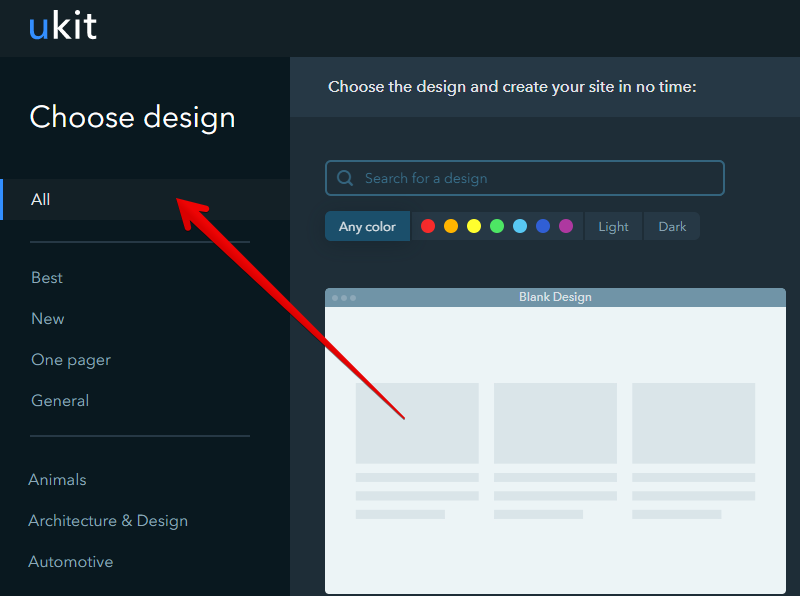Filter designs by light blue color

520,226
